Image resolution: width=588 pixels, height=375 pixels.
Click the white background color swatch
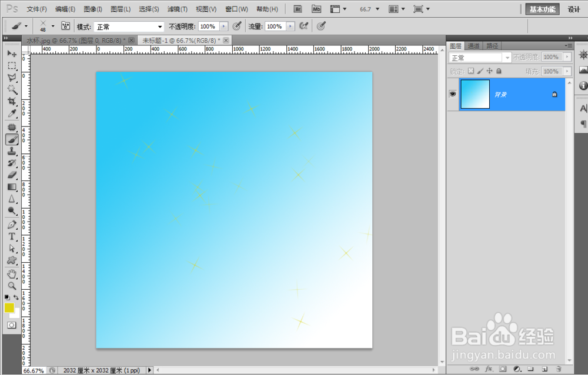16,314
